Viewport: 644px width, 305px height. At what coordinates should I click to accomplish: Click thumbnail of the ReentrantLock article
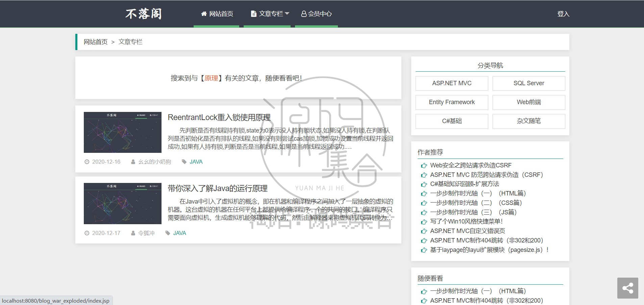coord(123,132)
